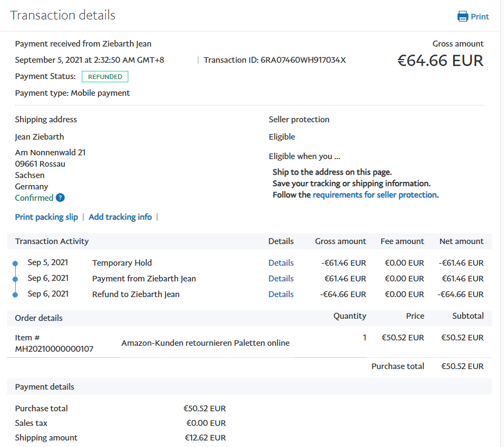
Task: Click the REFUNDED status badge
Action: [x=105, y=77]
